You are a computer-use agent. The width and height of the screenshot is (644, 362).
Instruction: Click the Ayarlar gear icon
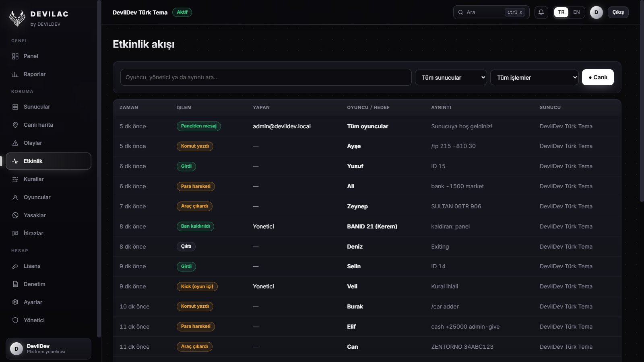pos(15,302)
